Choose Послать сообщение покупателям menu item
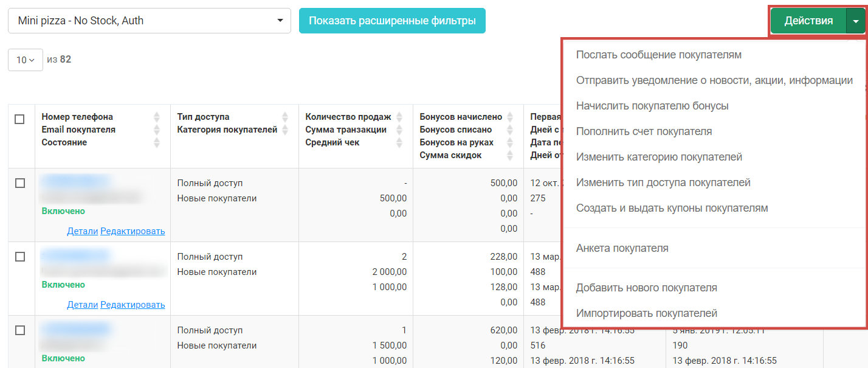 (658, 55)
